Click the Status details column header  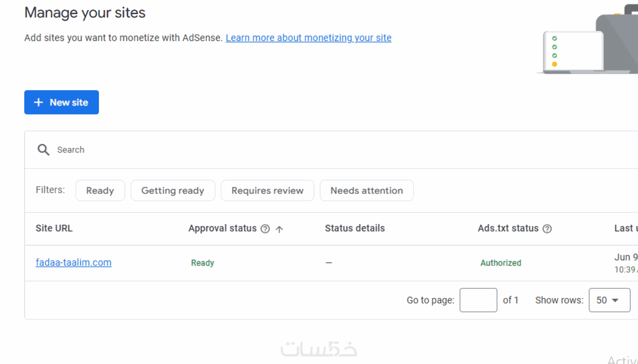click(x=355, y=229)
